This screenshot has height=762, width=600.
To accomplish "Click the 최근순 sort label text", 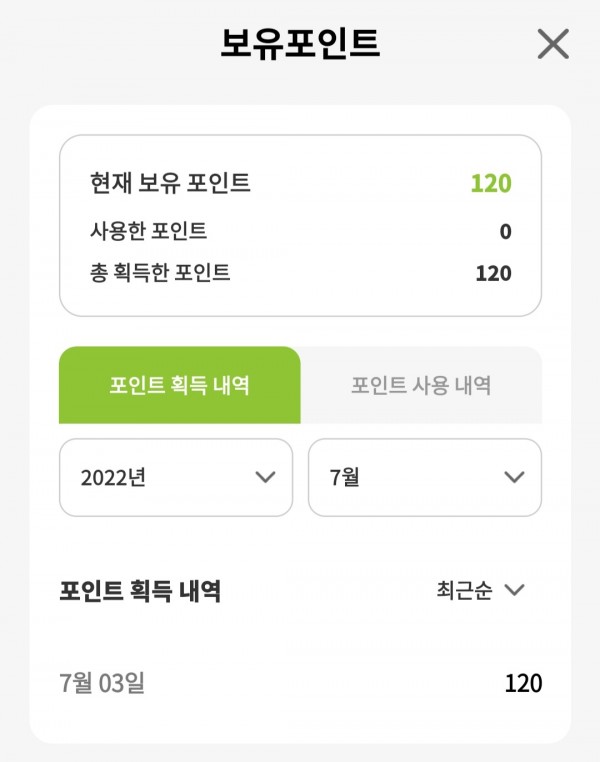I will (x=464, y=590).
